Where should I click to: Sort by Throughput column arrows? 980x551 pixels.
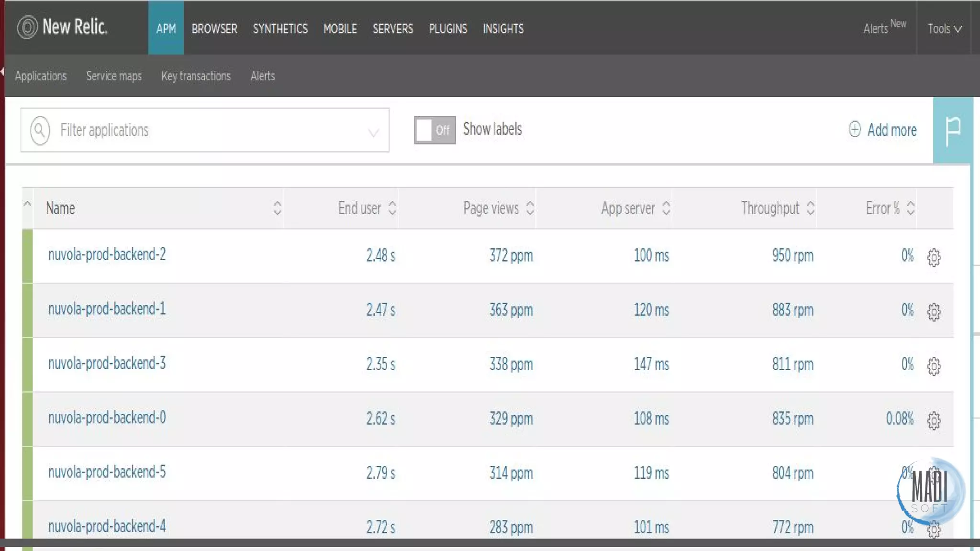tap(810, 208)
